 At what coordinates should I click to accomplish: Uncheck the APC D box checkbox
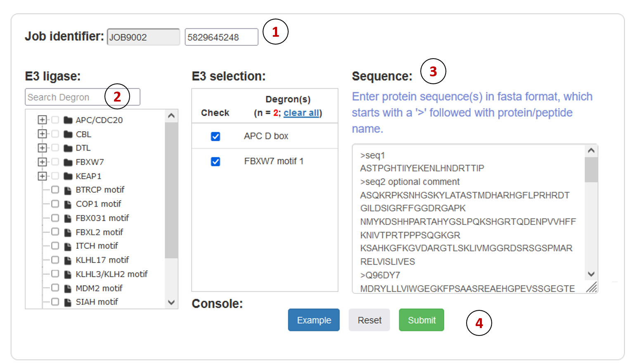(x=216, y=136)
